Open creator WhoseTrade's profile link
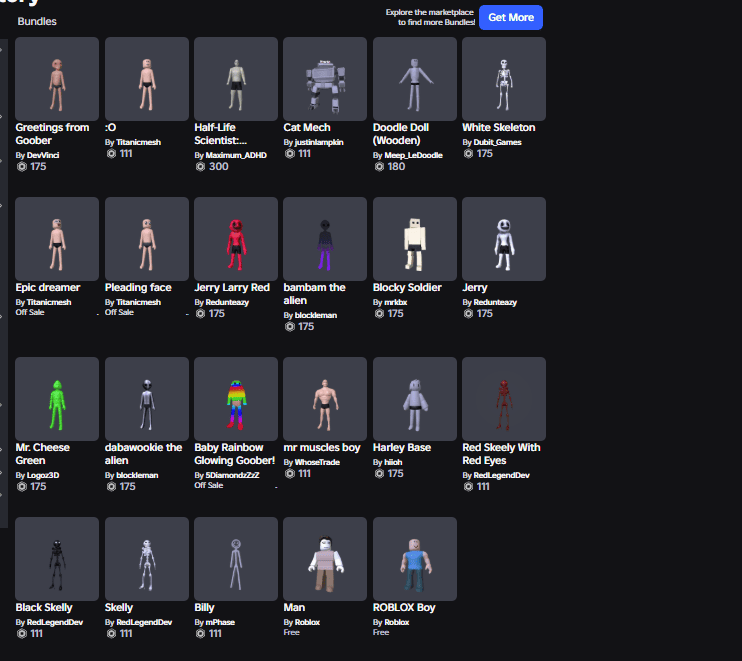 click(317, 462)
